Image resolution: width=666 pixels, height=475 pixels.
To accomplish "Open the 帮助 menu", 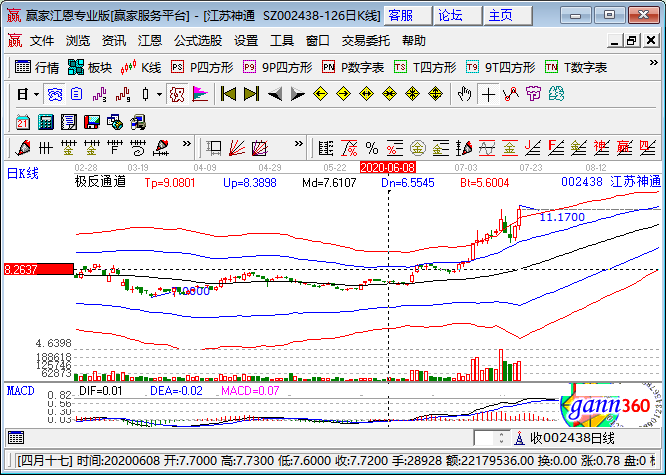I will 414,41.
